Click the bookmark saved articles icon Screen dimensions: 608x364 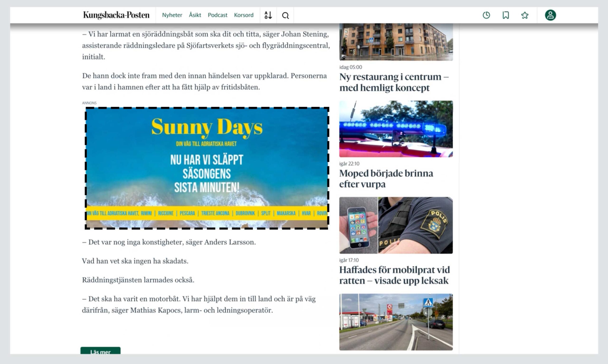pyautogui.click(x=505, y=15)
